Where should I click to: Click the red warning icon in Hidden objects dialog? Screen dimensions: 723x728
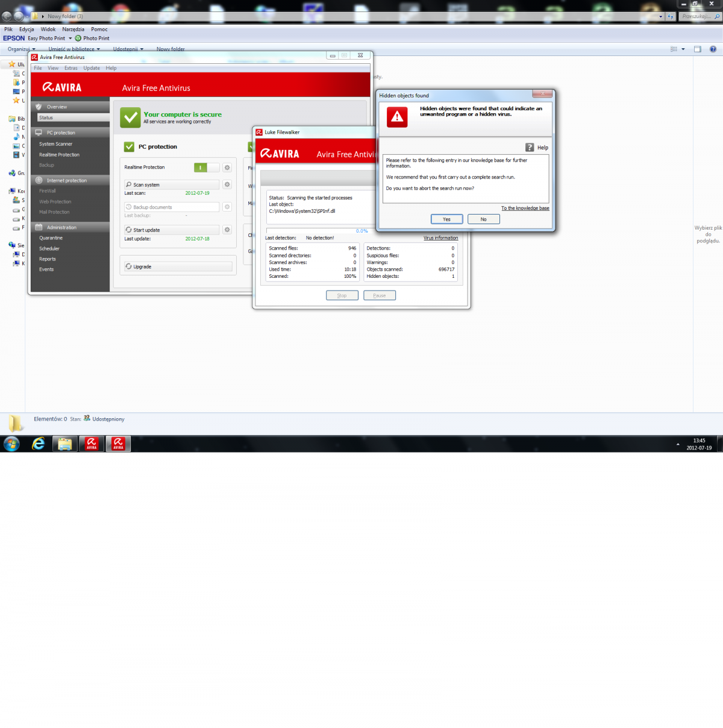point(397,117)
